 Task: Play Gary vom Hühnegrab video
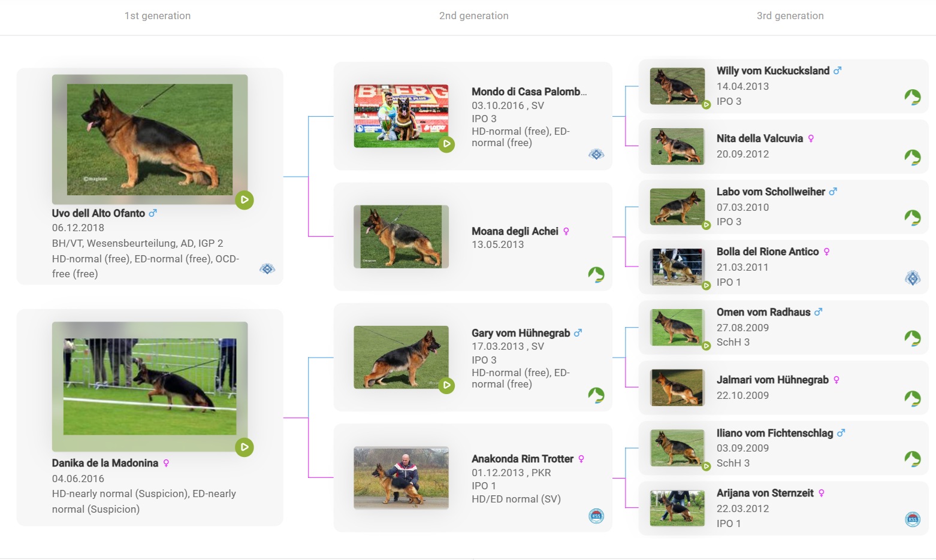(446, 385)
